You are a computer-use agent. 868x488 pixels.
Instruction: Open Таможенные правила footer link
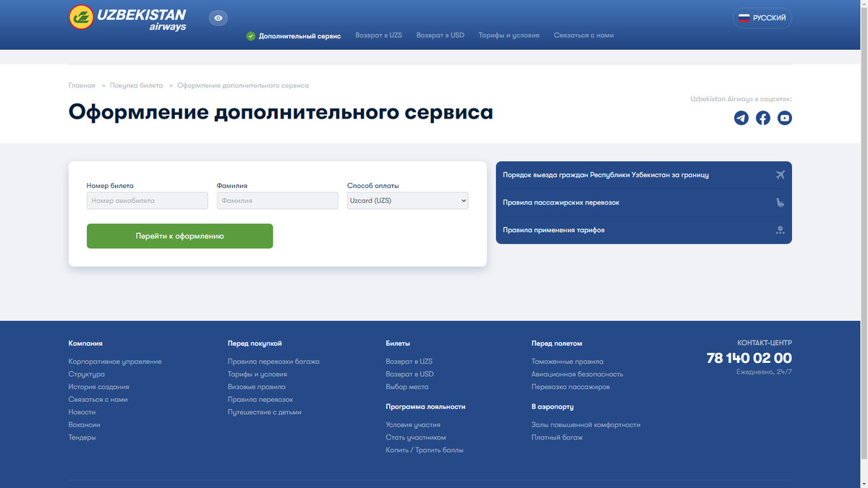tap(567, 361)
